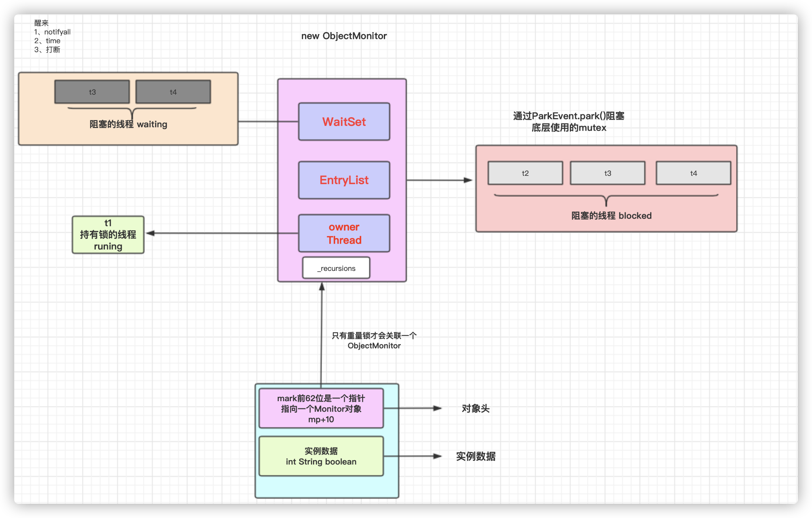Click the ParkEvent.park() mutex note
This screenshot has width=812, height=518.
pos(569,122)
